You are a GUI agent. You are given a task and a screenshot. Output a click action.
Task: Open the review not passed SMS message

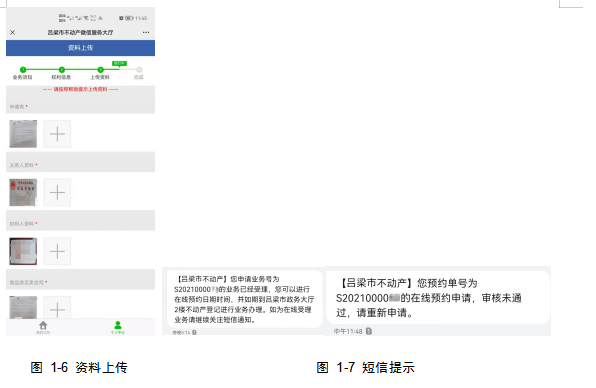438,298
